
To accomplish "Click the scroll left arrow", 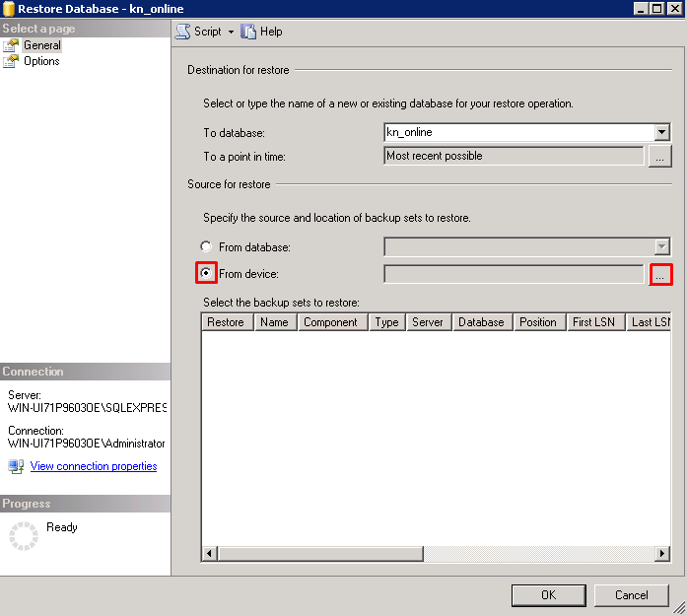I will point(209,553).
